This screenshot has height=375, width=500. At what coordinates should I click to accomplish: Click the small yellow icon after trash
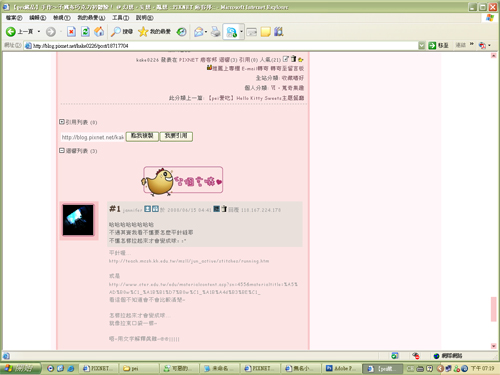tap(300, 60)
